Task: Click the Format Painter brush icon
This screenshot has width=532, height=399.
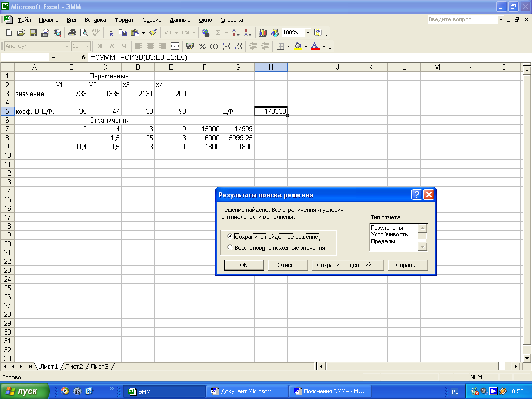Action: click(x=152, y=33)
